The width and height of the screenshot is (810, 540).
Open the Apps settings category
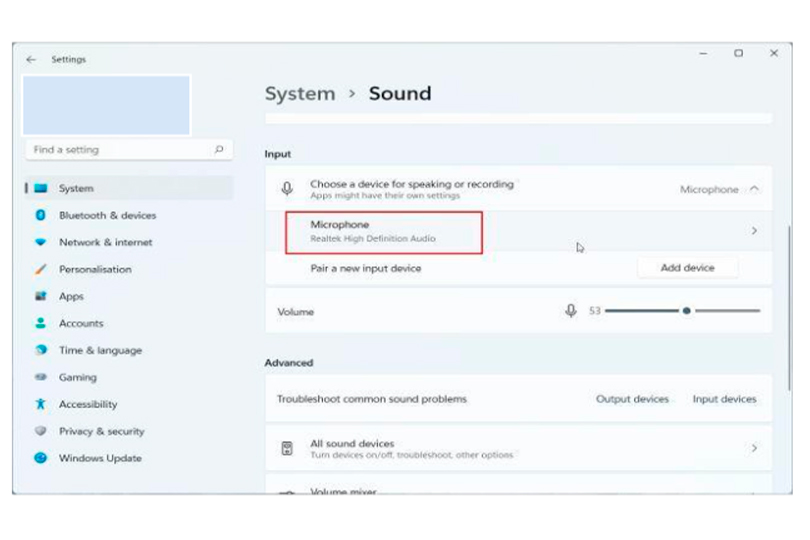click(71, 297)
